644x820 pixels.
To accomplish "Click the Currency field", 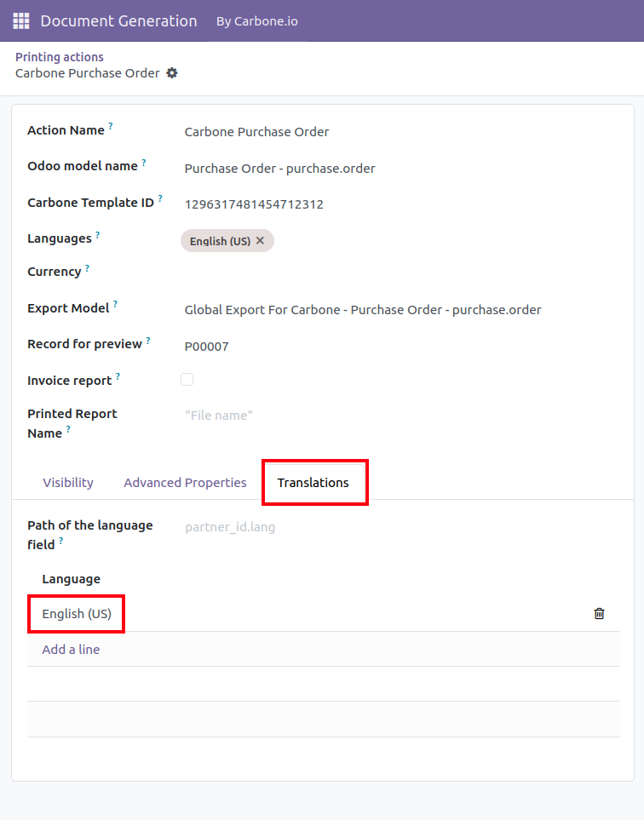I will (400, 273).
